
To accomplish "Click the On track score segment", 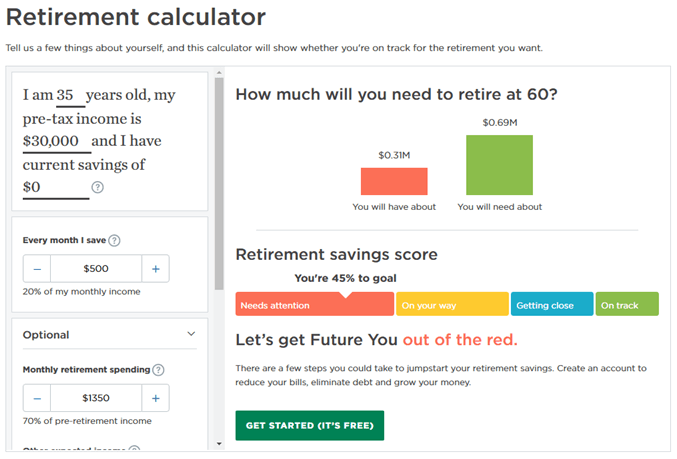I will (627, 304).
